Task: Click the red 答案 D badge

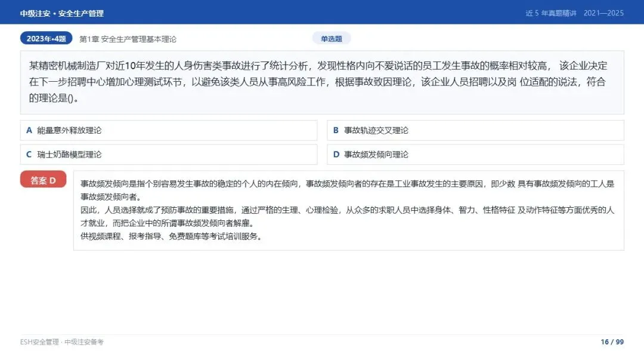Action: 43,180
